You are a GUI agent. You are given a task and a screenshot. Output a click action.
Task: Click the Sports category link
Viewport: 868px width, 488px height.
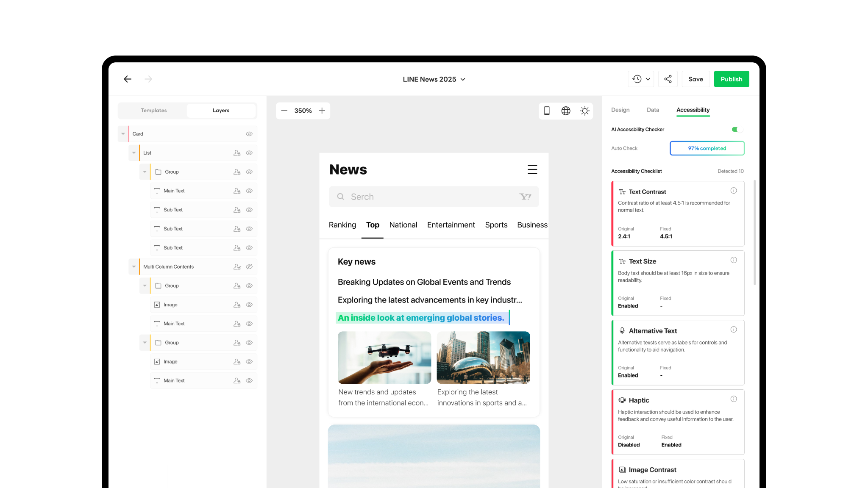tap(496, 225)
